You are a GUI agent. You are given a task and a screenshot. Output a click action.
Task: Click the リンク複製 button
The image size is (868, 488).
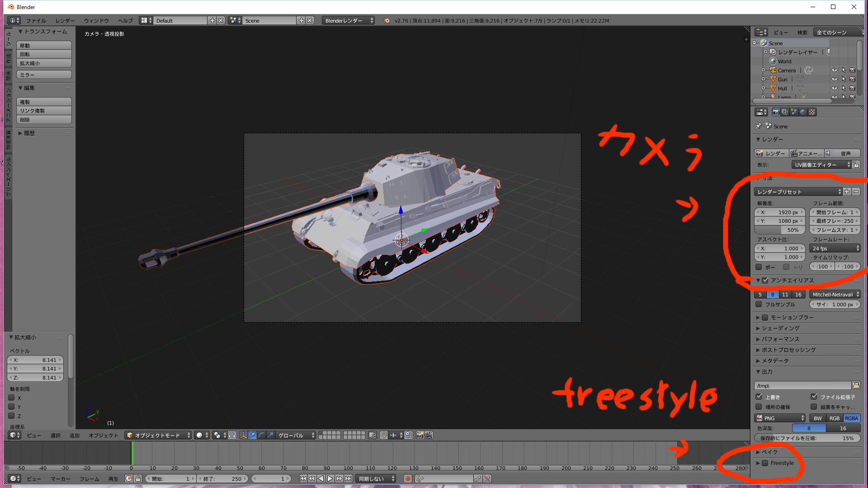click(x=44, y=111)
